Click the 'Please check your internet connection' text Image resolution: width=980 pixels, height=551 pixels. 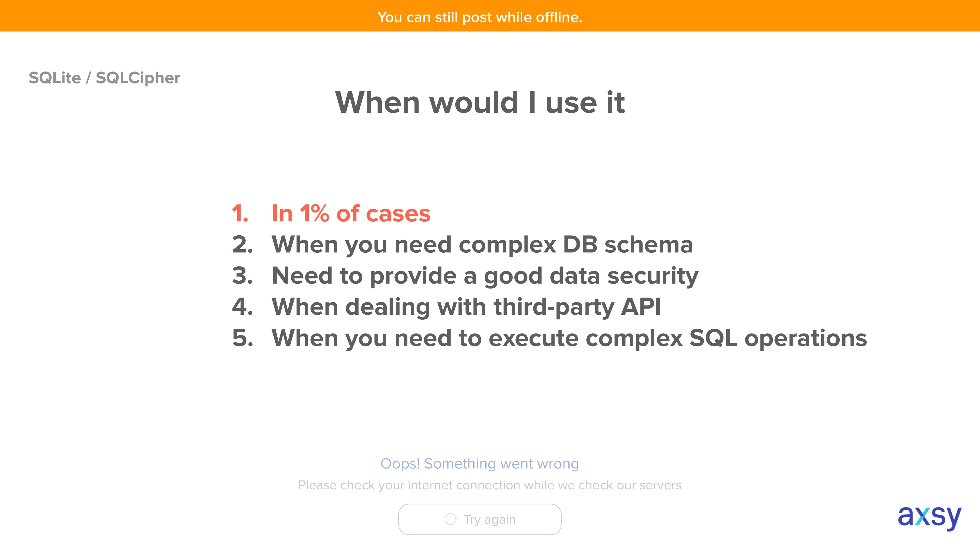(x=490, y=485)
